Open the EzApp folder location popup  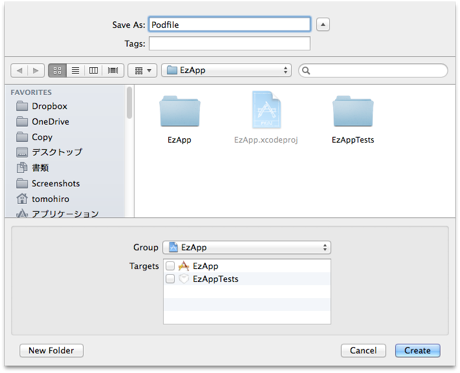pyautogui.click(x=226, y=70)
